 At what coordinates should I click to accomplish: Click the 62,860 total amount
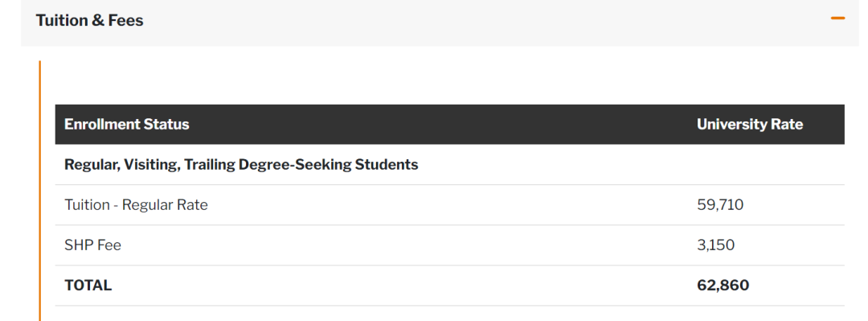[723, 286]
